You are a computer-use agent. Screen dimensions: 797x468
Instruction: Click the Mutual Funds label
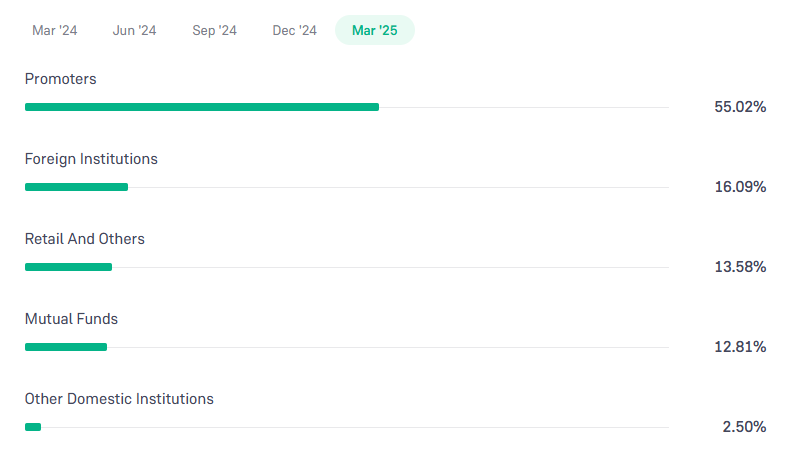click(71, 319)
